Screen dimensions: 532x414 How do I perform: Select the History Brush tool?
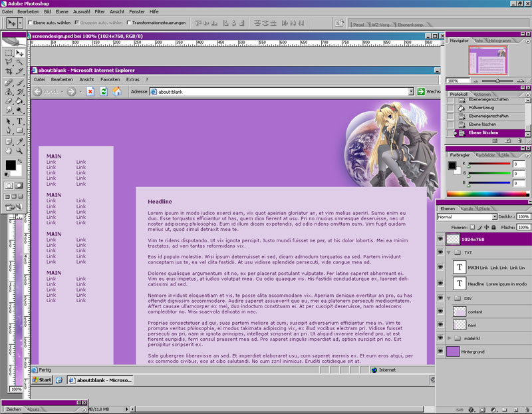(20, 92)
